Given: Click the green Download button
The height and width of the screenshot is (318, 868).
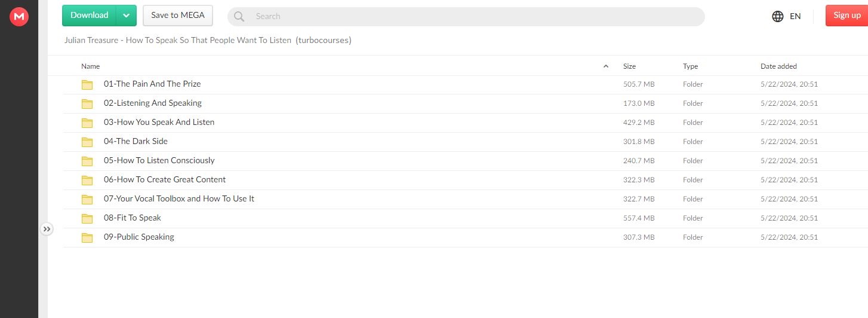Looking at the screenshot, I should pos(90,16).
